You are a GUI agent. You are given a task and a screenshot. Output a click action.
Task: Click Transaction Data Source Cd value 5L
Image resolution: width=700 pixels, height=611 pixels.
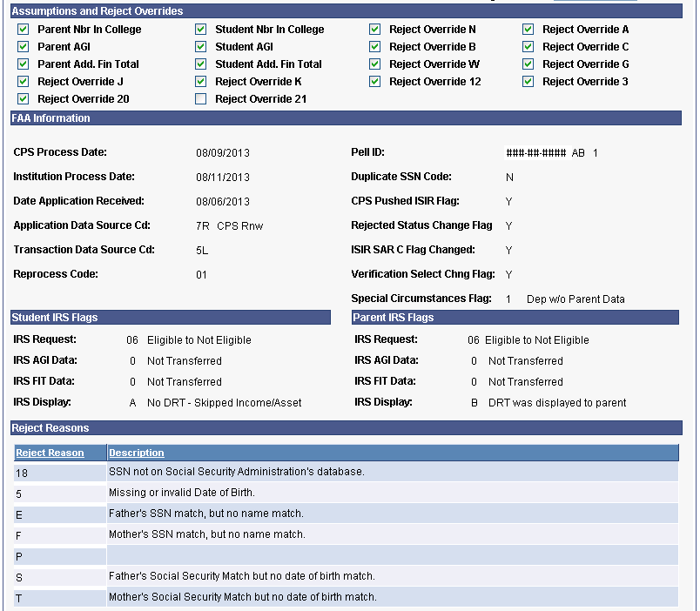click(x=202, y=251)
